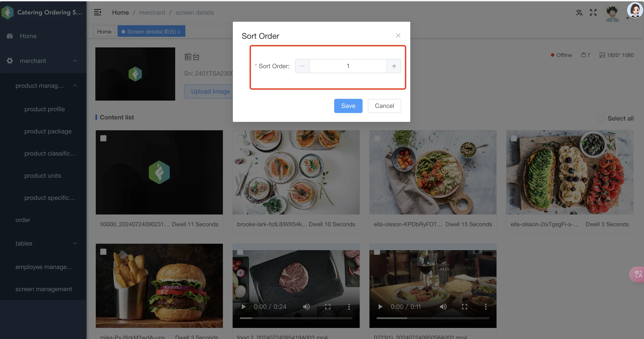The image size is (644, 339).
Task: Open more options on 0723(1) video
Action: tap(486, 306)
